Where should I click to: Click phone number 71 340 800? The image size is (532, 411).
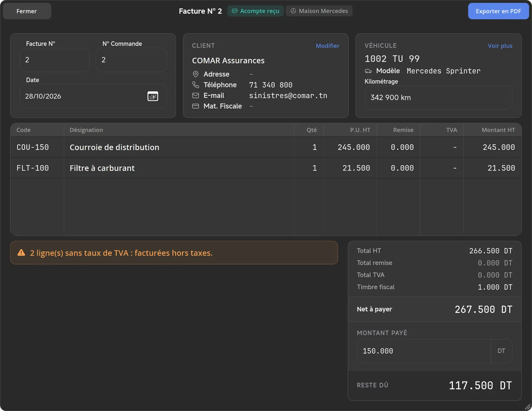tap(271, 85)
